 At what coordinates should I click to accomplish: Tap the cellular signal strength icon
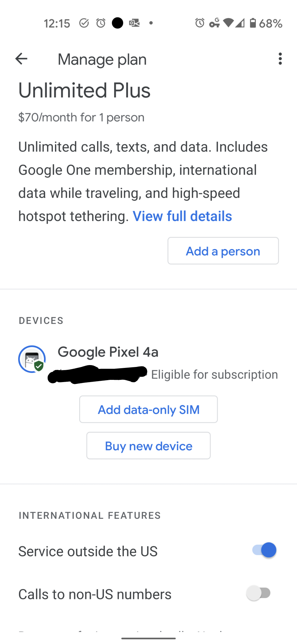(x=240, y=23)
